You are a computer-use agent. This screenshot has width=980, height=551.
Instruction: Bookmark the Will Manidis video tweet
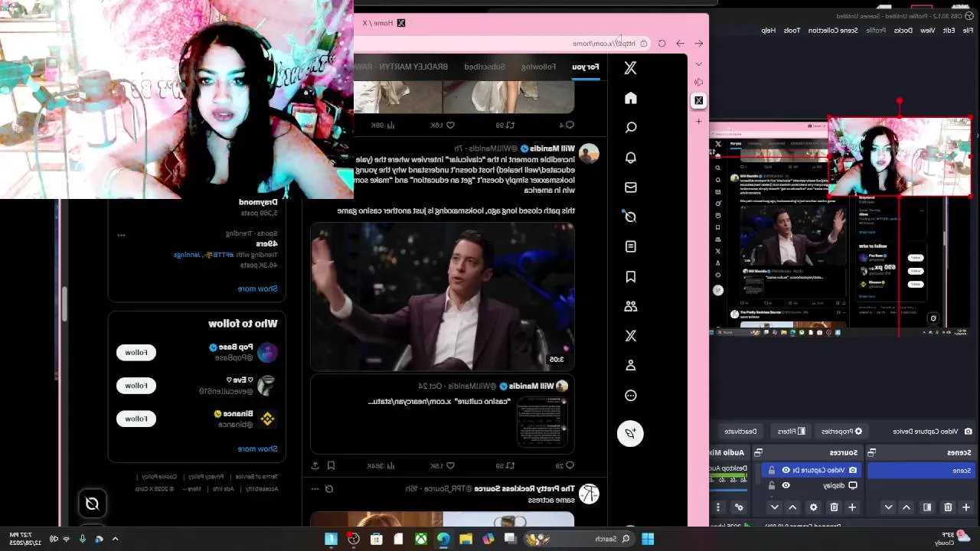coord(331,465)
